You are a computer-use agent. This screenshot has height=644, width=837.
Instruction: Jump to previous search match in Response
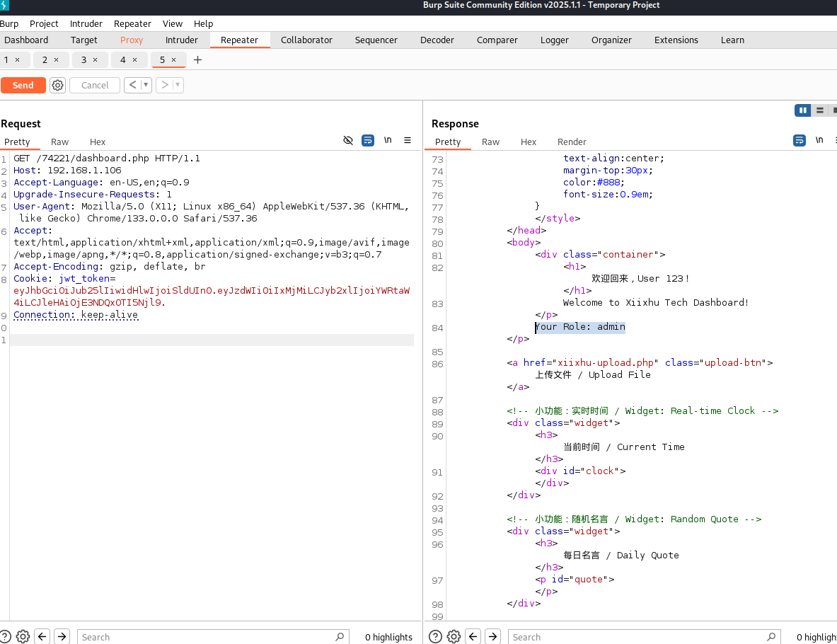(x=473, y=636)
